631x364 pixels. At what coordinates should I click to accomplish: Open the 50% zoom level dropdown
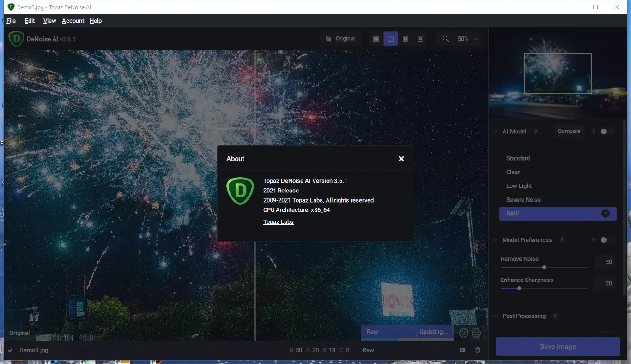click(x=467, y=39)
